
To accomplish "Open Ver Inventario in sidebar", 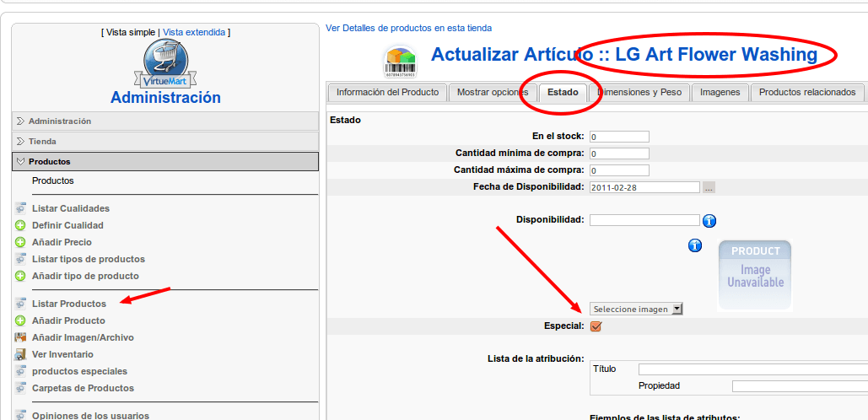I will 62,354.
